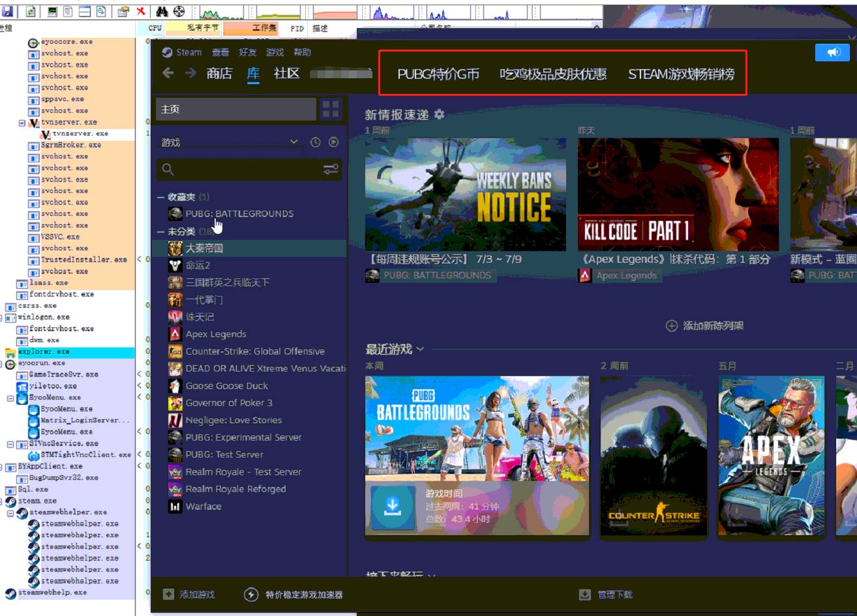Select explorer.exe in the process tree
This screenshot has width=857, height=616.
point(44,351)
